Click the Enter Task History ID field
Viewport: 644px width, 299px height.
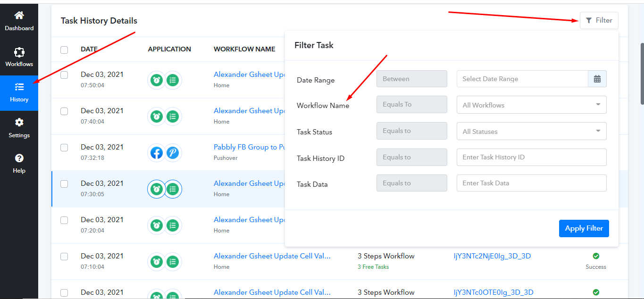pyautogui.click(x=531, y=157)
